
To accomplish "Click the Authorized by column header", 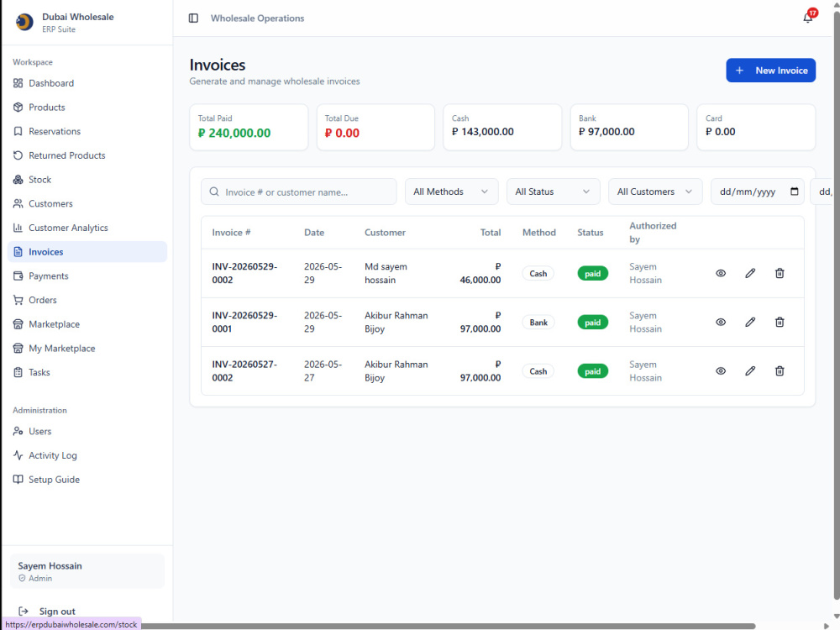I will coord(653,233).
